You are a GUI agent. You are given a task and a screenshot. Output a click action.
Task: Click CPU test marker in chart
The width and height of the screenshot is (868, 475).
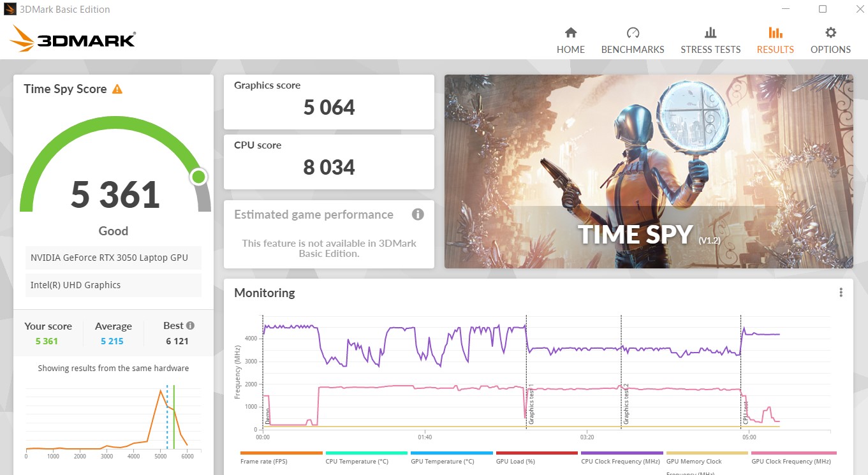[746, 413]
